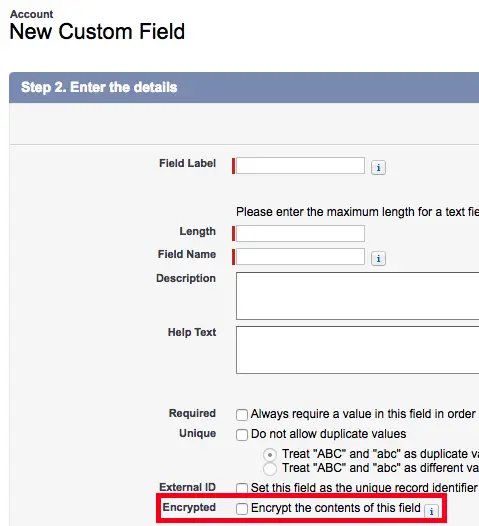Enable the Required checkbox
Image resolution: width=479 pixels, height=526 pixels.
pyautogui.click(x=242, y=415)
